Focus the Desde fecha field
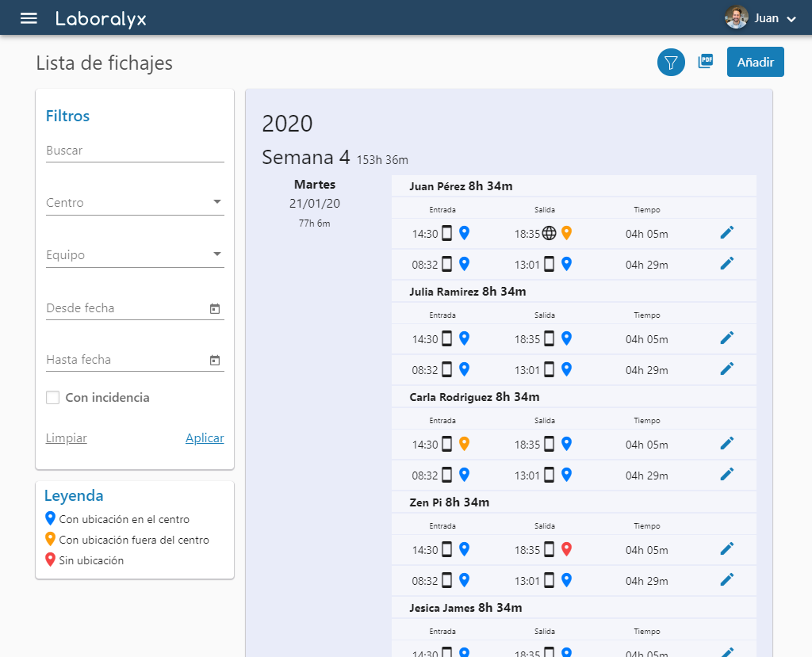The width and height of the screenshot is (812, 657). click(x=135, y=308)
